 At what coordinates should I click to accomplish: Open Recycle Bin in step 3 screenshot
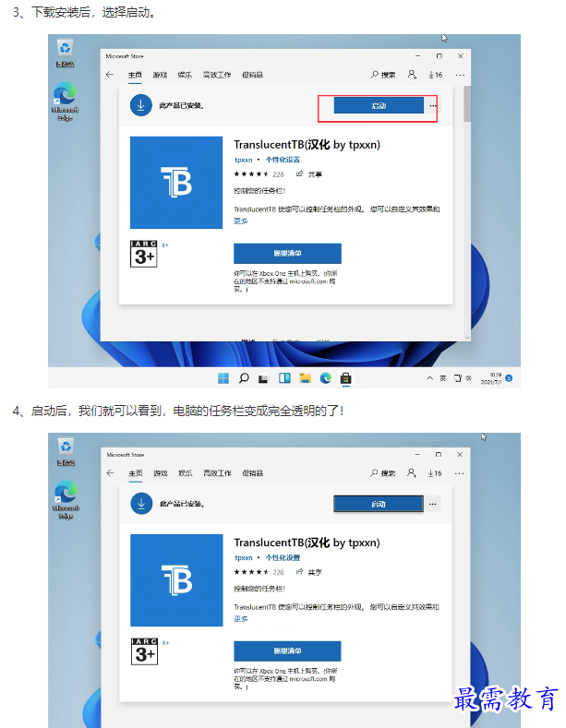coord(65,54)
